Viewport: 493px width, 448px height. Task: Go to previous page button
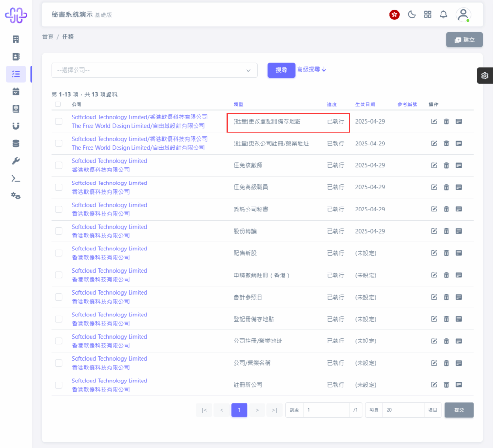click(x=221, y=410)
